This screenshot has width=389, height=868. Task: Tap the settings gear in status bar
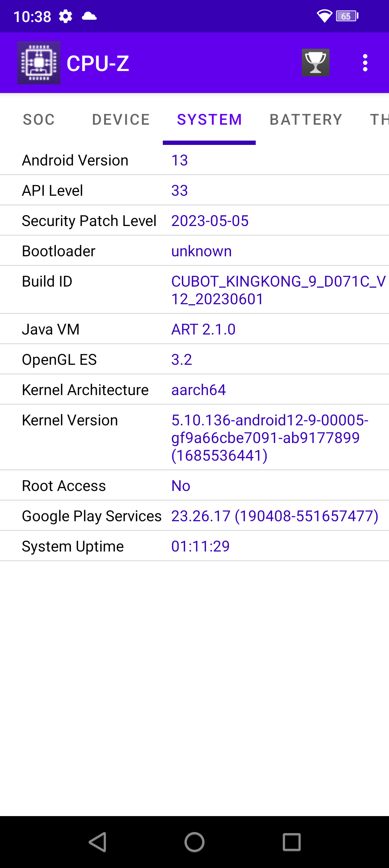pyautogui.click(x=66, y=16)
